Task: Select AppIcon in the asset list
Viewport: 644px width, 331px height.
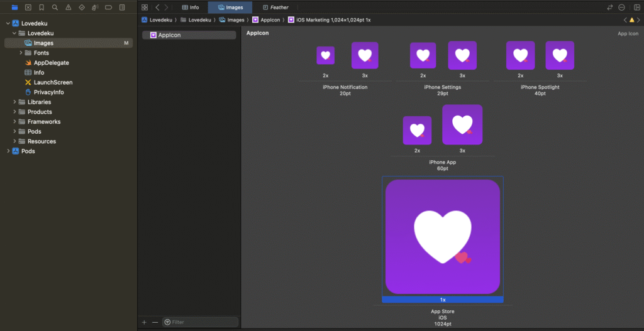Action: 169,35
